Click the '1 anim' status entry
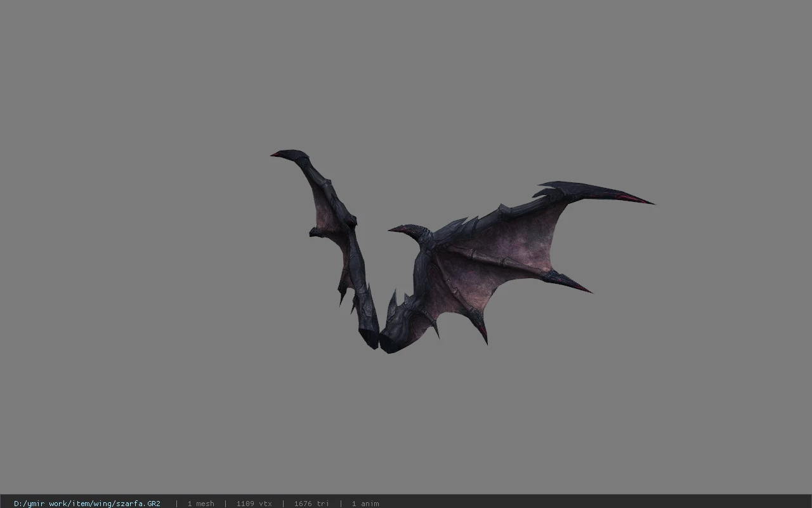The height and width of the screenshot is (508, 812). tap(365, 504)
